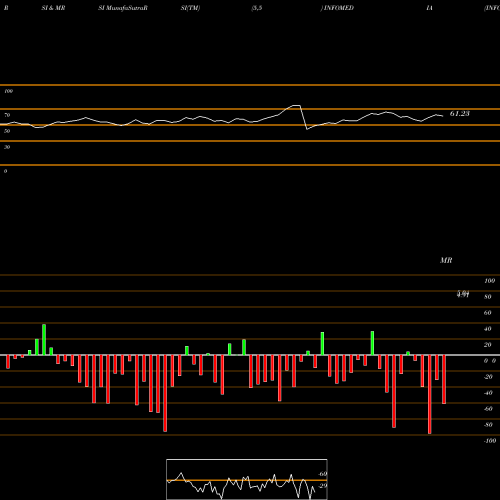The image size is (500, 500).
Task: Open the mini RSI overview chart thumbnail
Action: point(247,479)
